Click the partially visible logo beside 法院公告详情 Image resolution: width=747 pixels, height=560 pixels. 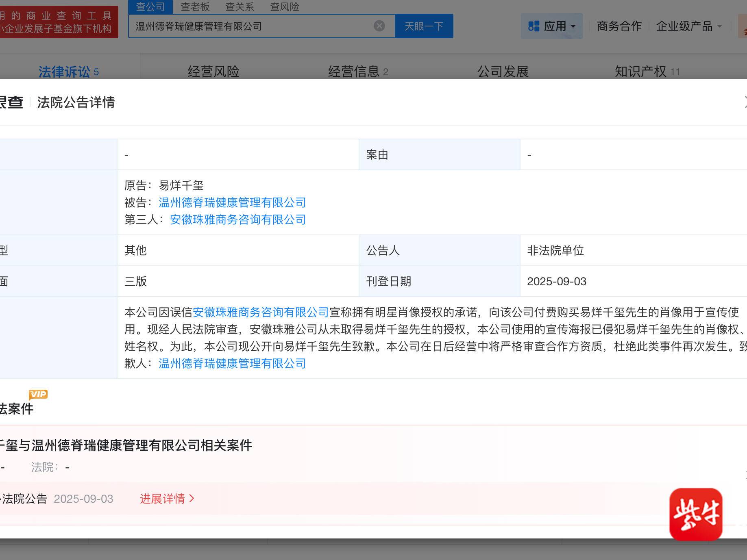[x=13, y=103]
